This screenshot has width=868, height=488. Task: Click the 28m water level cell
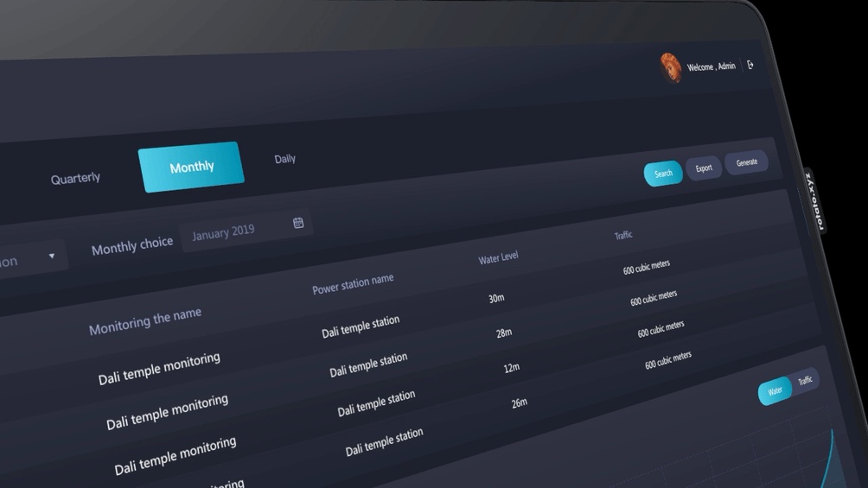tap(504, 333)
